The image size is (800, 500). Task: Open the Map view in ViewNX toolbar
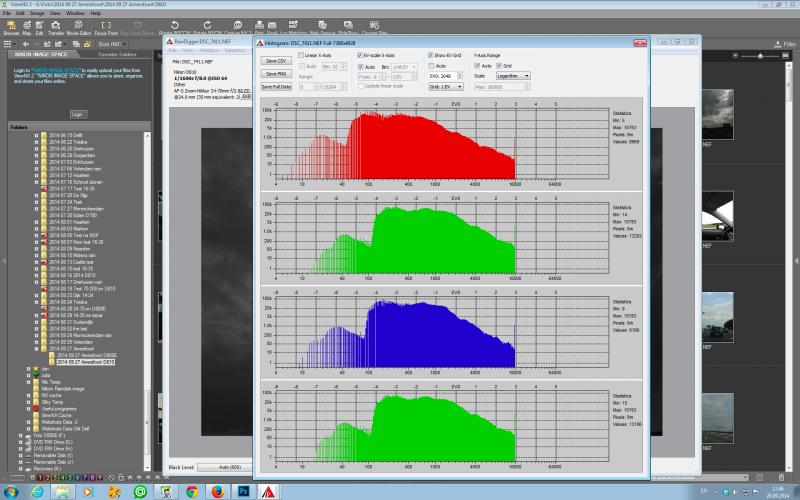pos(27,28)
